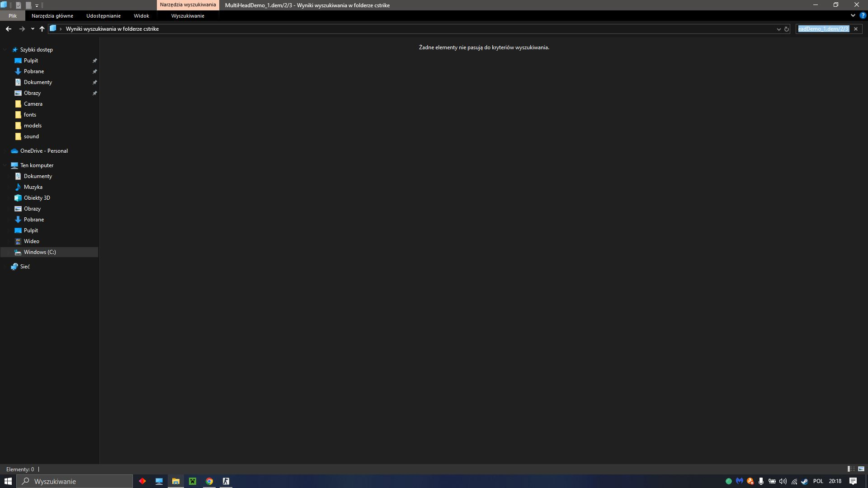Screen dimensions: 868x488
Task: Select Windows (C:) drive in sidebar
Action: 40,252
